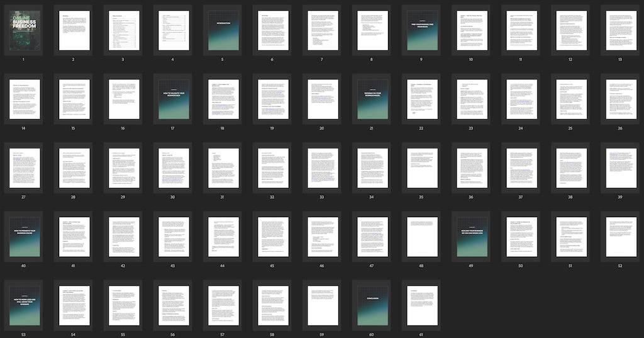Open page 14 thumbnail starting second row
Viewport: 644px width, 338px height.
coord(23,99)
